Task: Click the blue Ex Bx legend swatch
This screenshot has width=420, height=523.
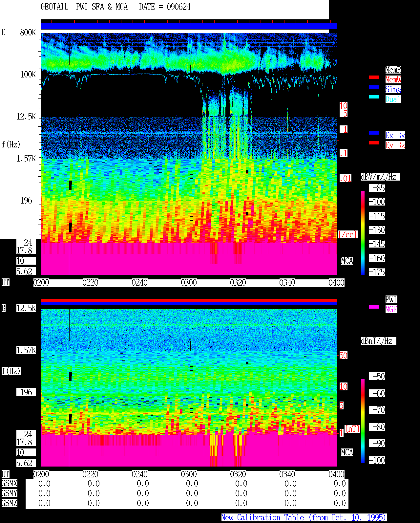Action: coord(374,133)
